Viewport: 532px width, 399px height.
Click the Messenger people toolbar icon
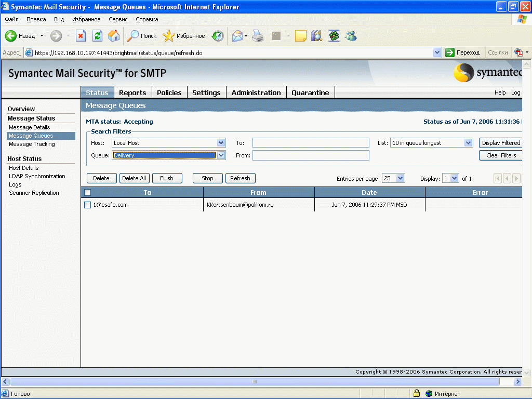click(x=351, y=36)
